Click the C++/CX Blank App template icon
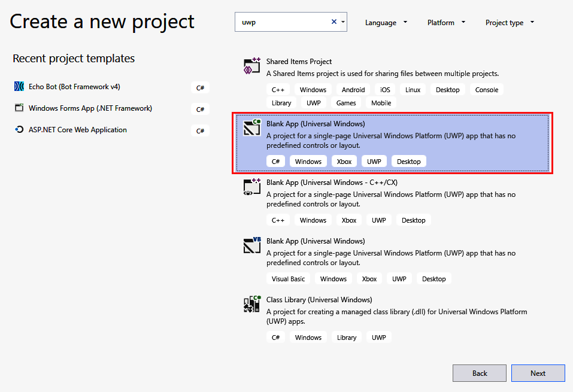 (x=252, y=187)
